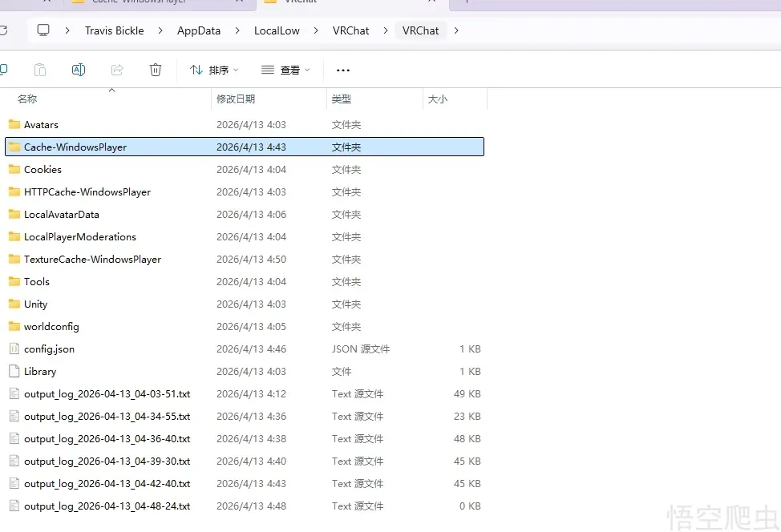Click the Library file icon
This screenshot has width=781, height=532.
coord(14,372)
